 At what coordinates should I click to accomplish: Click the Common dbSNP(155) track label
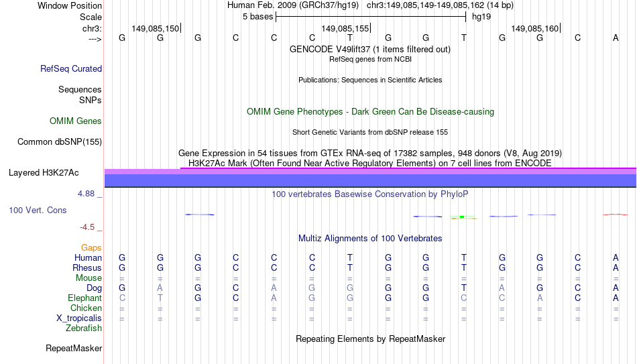(x=60, y=142)
